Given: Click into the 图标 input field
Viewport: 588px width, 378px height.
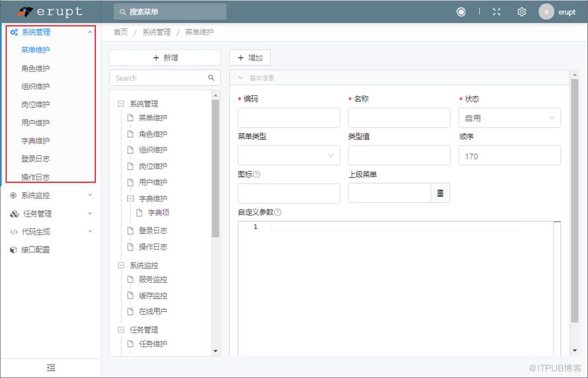Looking at the screenshot, I should [x=289, y=193].
